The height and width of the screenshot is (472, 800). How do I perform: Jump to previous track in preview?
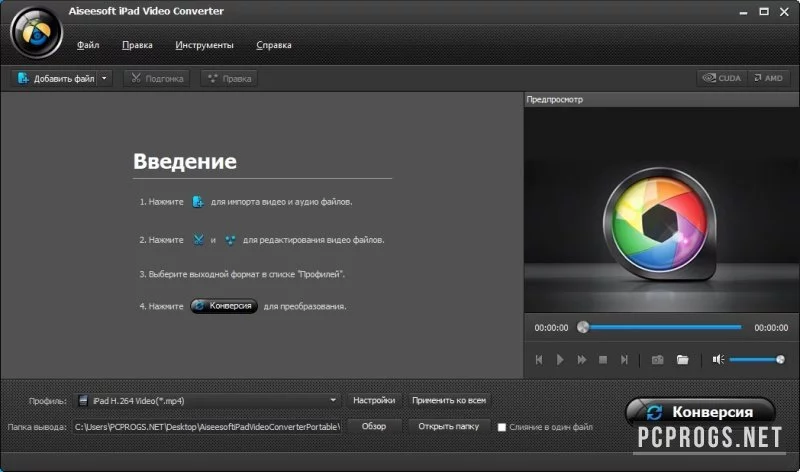[x=539, y=360]
